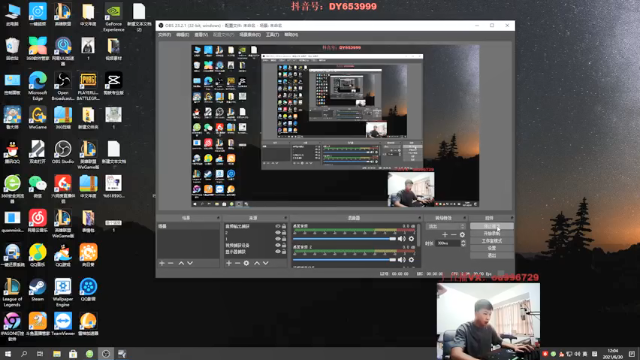
Task: Toggle 工作室模式 studio mode
Action: click(491, 241)
